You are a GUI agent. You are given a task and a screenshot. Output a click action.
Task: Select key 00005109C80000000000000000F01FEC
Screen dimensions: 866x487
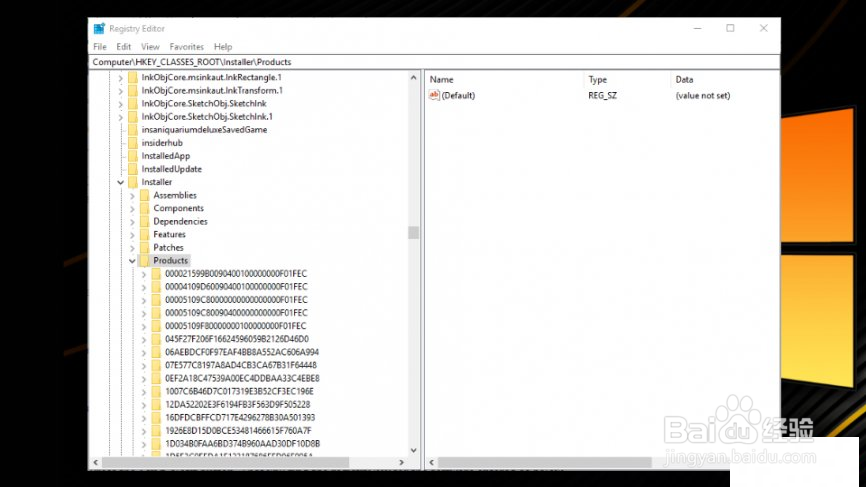pyautogui.click(x=236, y=300)
